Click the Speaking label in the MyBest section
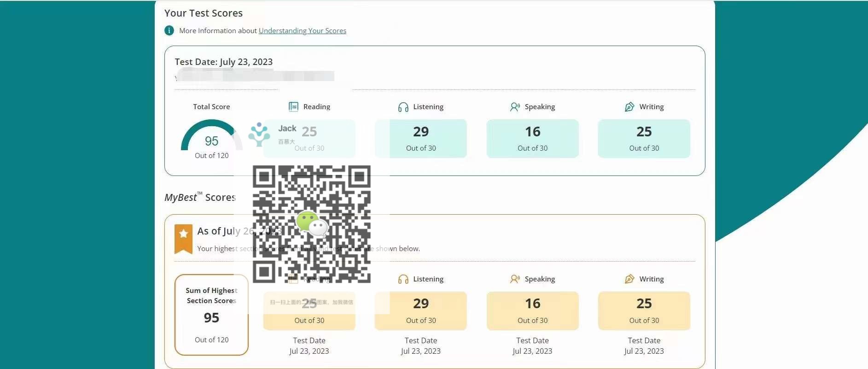Image resolution: width=868 pixels, height=369 pixels. pos(540,279)
